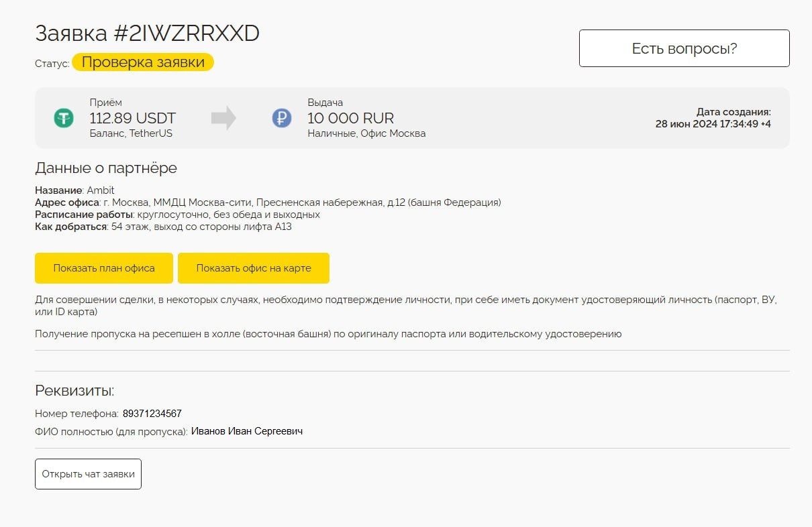This screenshot has height=527, width=812.
Task: Click the office address in Москва-сити
Action: point(302,202)
